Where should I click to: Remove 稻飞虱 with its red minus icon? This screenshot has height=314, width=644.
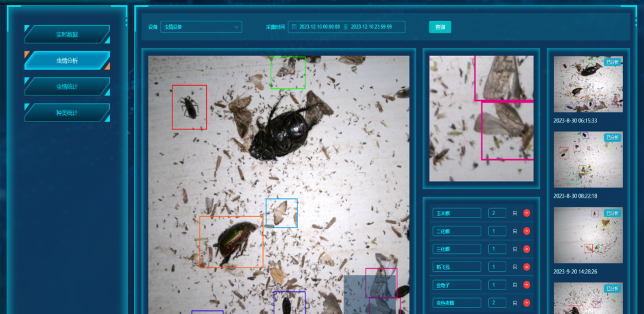click(x=527, y=267)
